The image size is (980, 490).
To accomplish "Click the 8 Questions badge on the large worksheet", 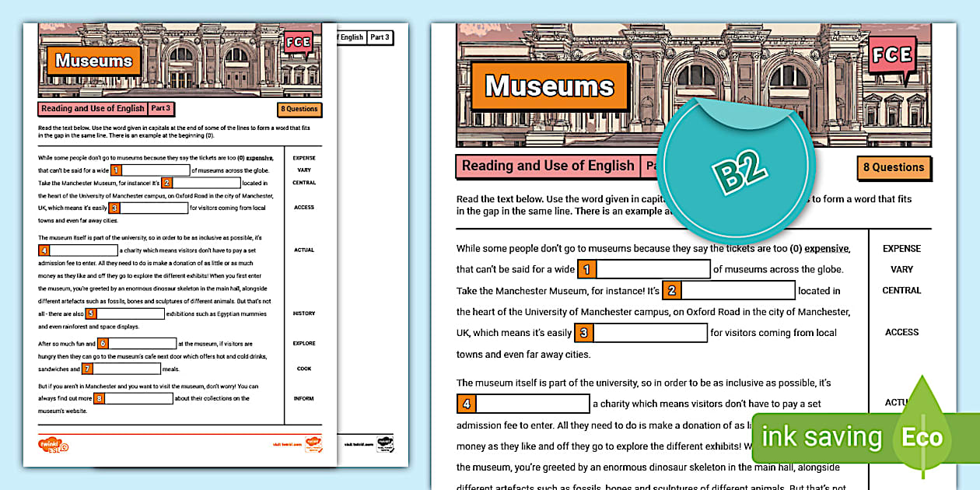I will pyautogui.click(x=893, y=167).
